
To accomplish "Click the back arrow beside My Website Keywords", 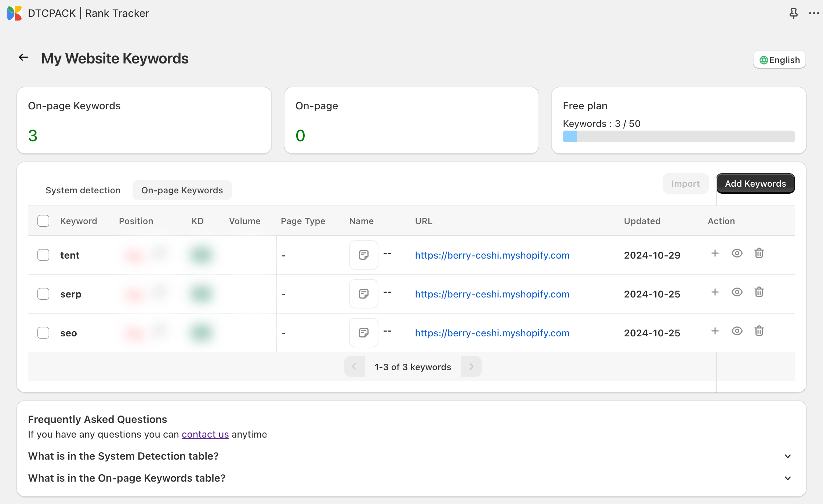I will tap(24, 58).
